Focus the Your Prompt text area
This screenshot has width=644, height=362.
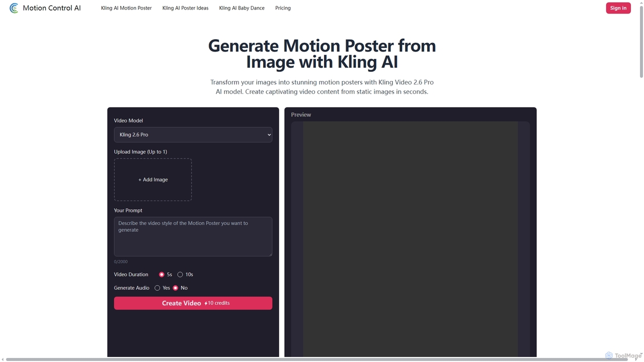tap(193, 237)
